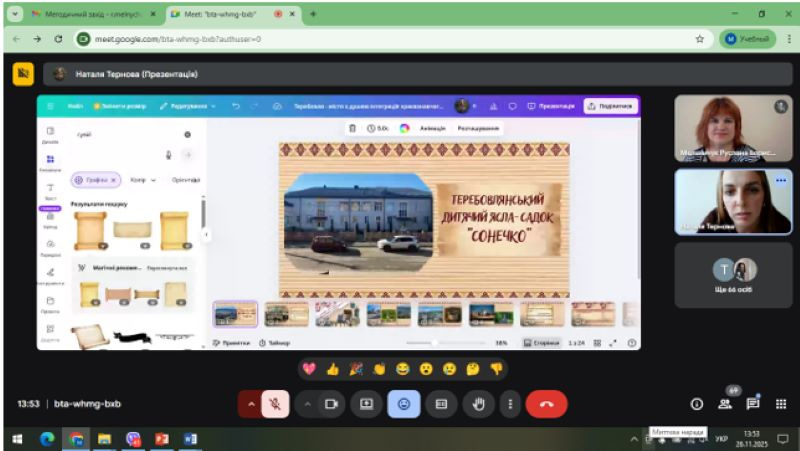Viewport: 800px width, 451px height.
Task: Open Word from the Windows taskbar
Action: click(x=190, y=439)
